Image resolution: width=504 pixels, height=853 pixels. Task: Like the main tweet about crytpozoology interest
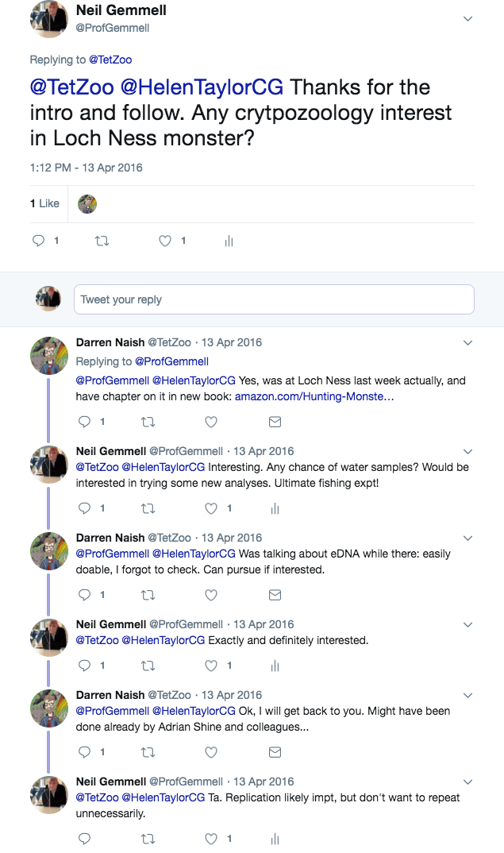pos(165,241)
